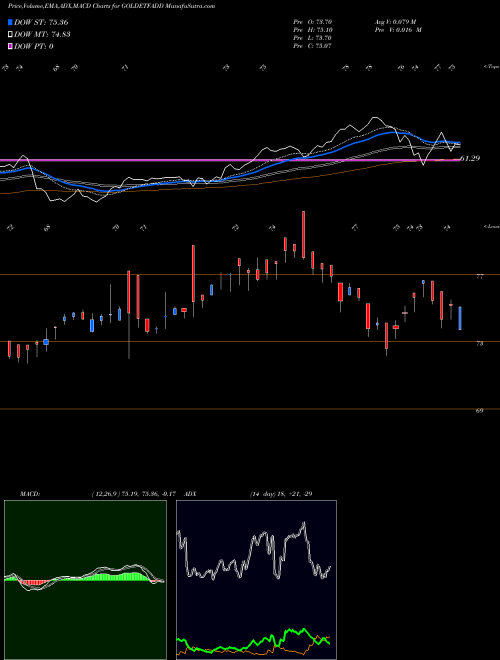The height and width of the screenshot is (660, 500).
Task: Click the 'Avg V: 0.079 M' value
Action: 395,22
